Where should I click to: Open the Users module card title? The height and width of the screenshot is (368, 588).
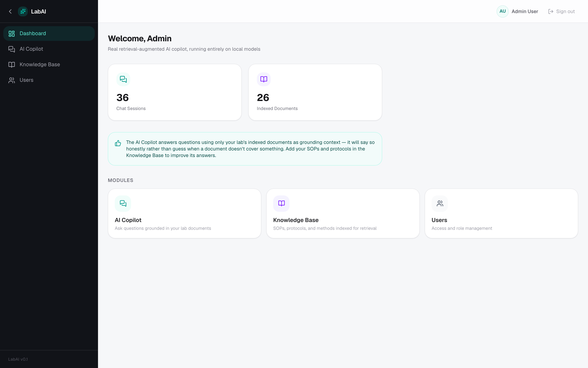coord(439,220)
